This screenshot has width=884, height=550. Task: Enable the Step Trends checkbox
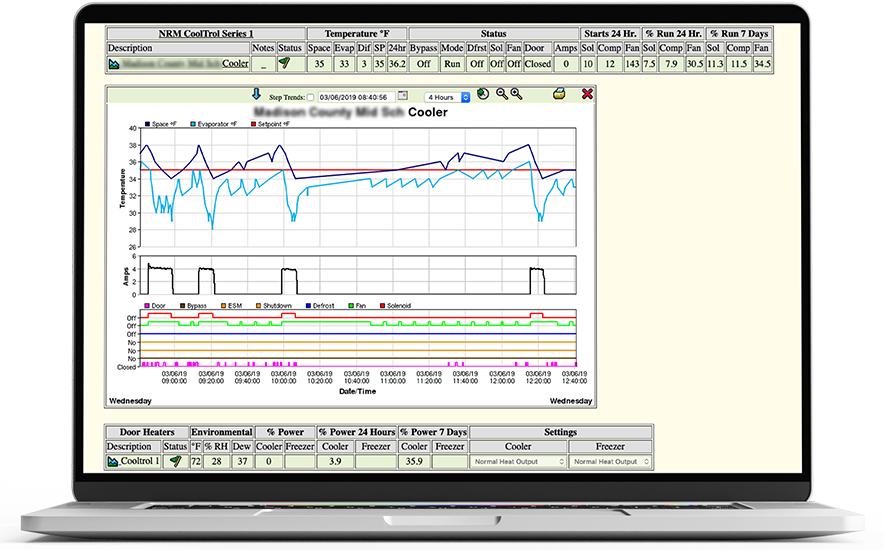pos(310,97)
